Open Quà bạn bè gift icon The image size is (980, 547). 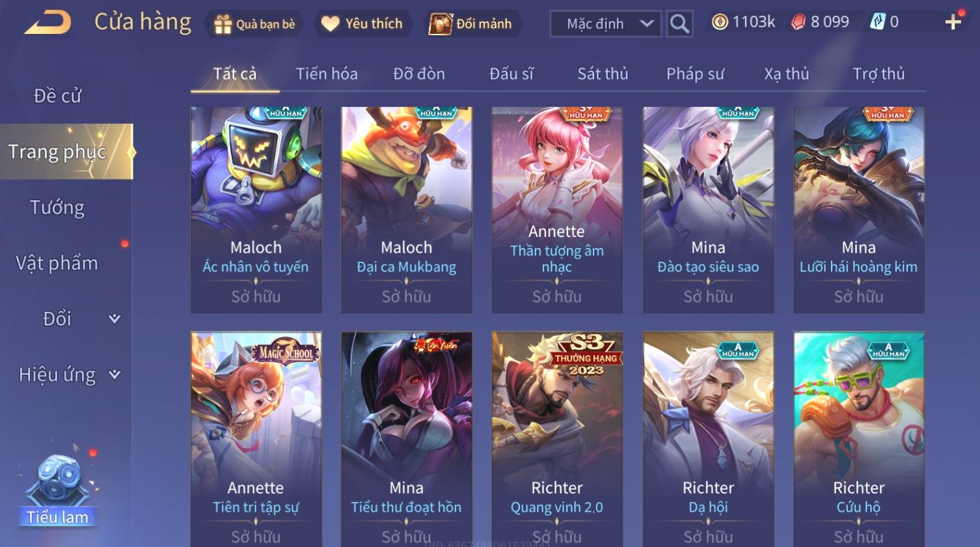(223, 24)
